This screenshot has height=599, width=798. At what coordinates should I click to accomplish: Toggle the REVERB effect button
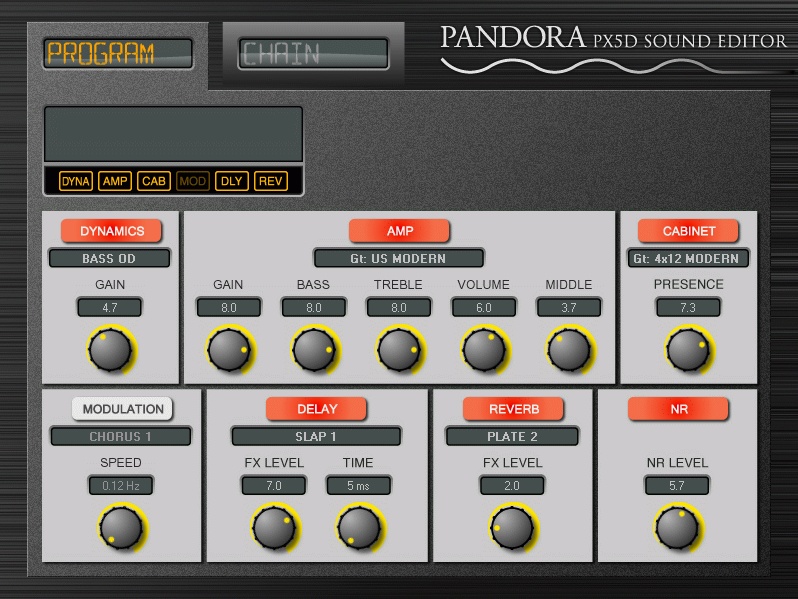coord(514,409)
